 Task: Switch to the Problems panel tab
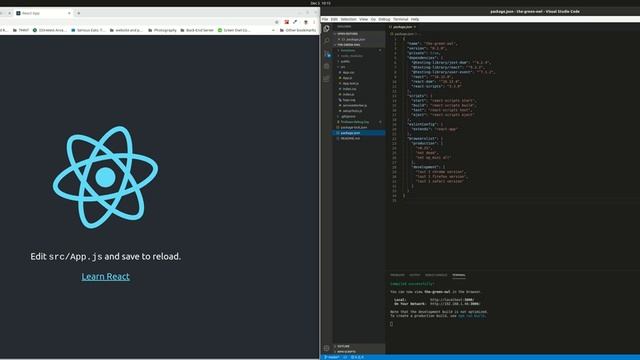point(397,275)
